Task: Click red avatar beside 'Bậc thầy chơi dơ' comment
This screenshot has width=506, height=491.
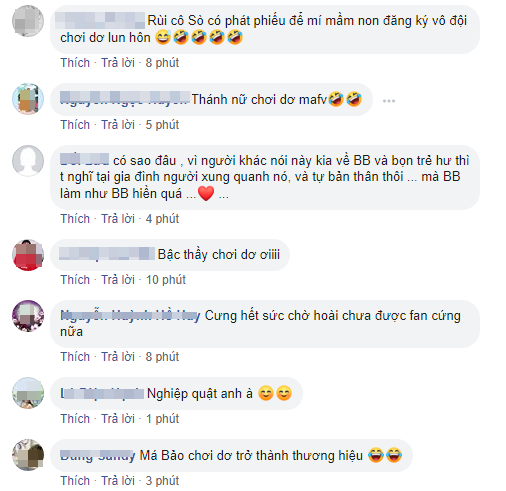Action: (28, 255)
